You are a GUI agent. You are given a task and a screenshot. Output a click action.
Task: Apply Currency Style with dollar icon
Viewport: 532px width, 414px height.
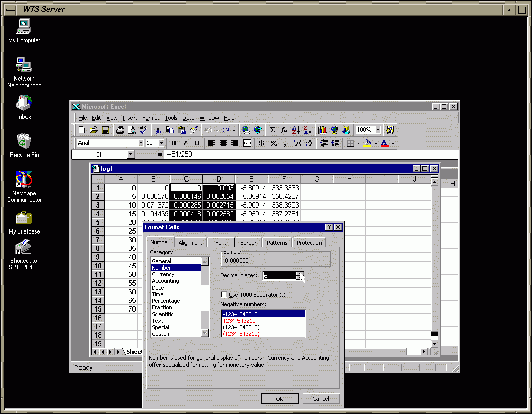pyautogui.click(x=262, y=143)
